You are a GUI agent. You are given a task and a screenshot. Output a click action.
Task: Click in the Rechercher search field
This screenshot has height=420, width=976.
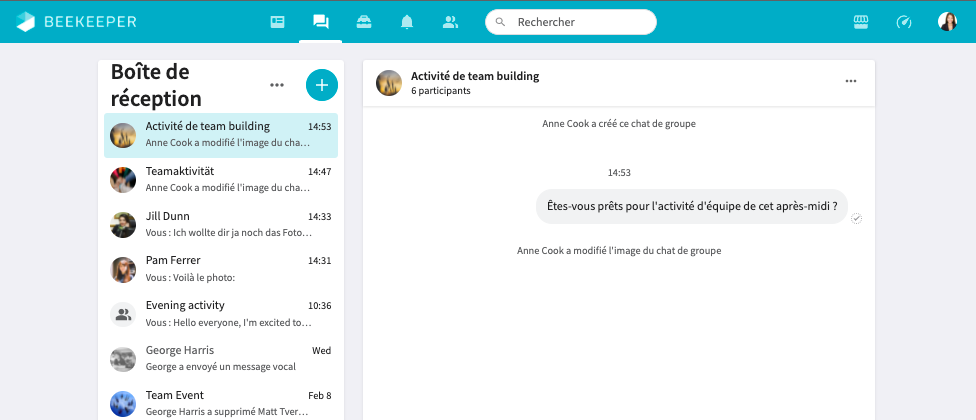pyautogui.click(x=580, y=22)
